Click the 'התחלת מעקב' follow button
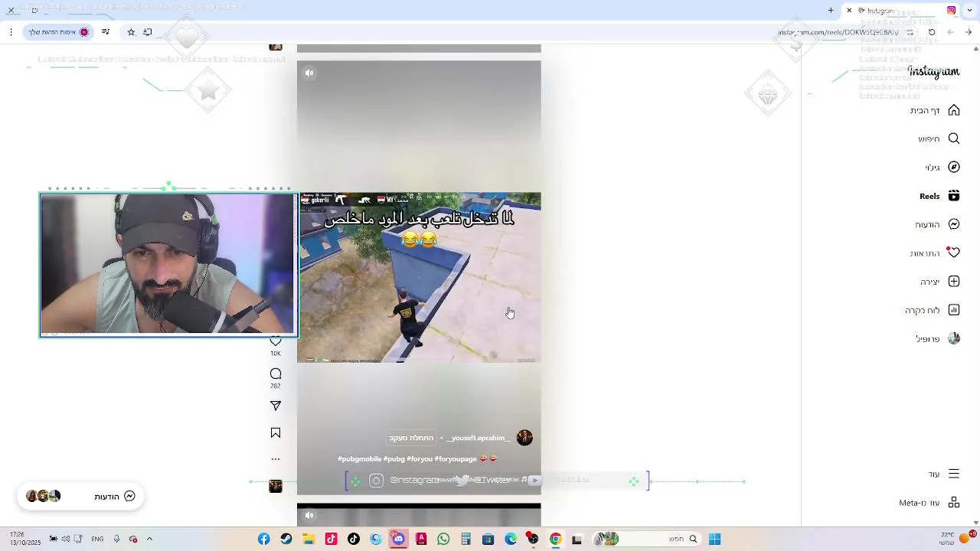Viewport: 980px width, 551px height. 411,438
